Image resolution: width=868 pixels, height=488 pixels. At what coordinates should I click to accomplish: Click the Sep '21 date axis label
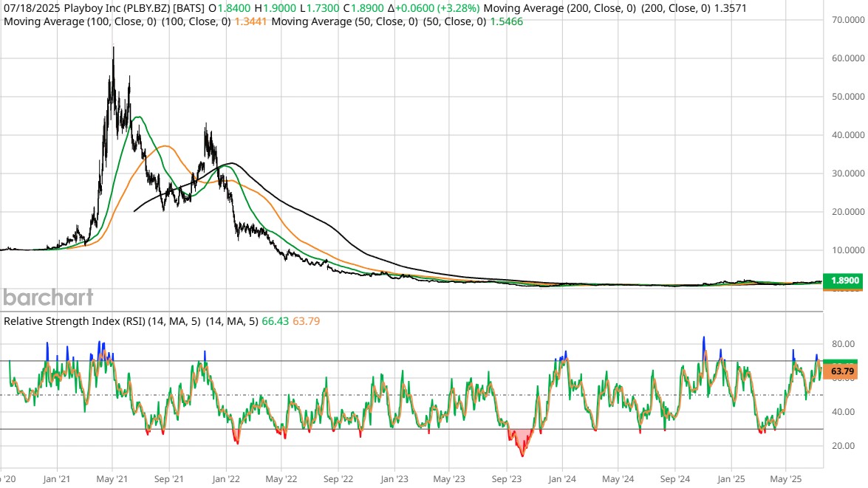coord(169,479)
